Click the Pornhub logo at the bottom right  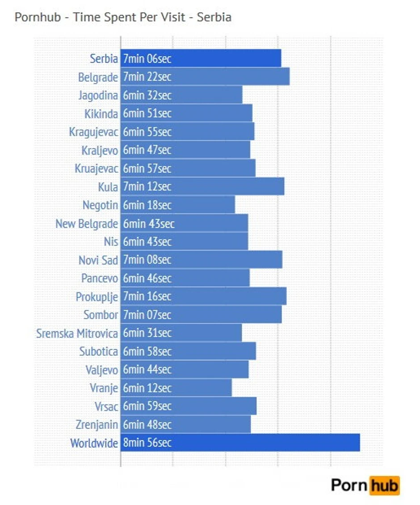click(365, 485)
